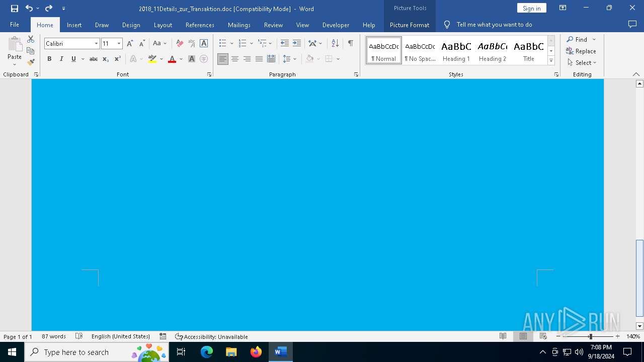This screenshot has width=644, height=362.
Task: Toggle strikethrough formatting
Action: point(94,59)
